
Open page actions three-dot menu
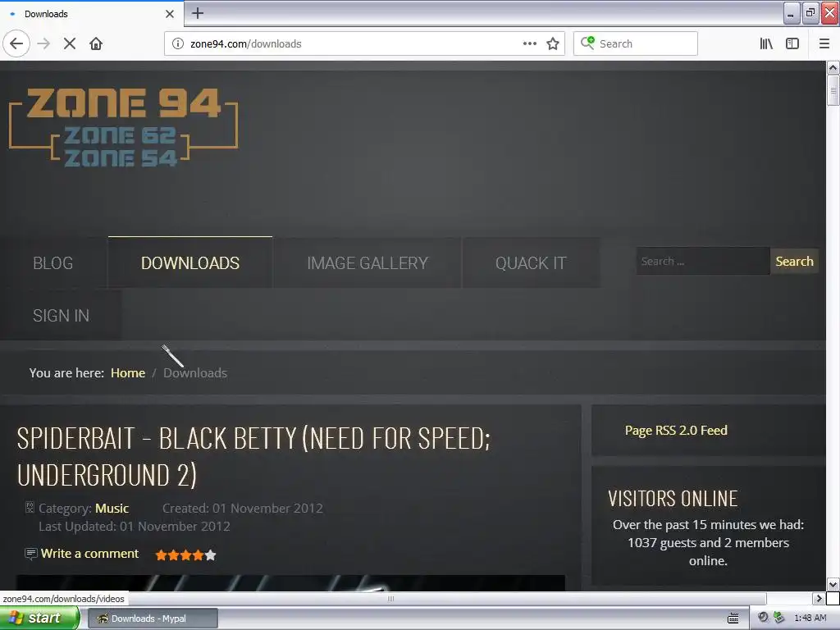coord(529,43)
